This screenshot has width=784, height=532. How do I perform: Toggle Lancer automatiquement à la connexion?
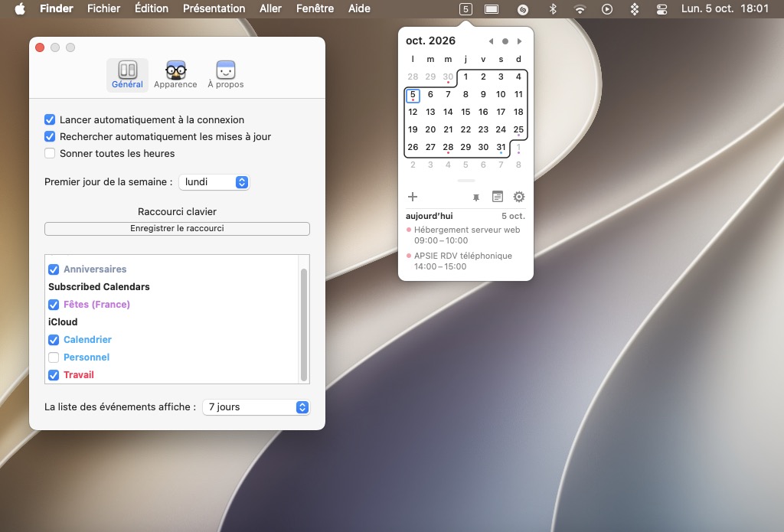click(50, 119)
